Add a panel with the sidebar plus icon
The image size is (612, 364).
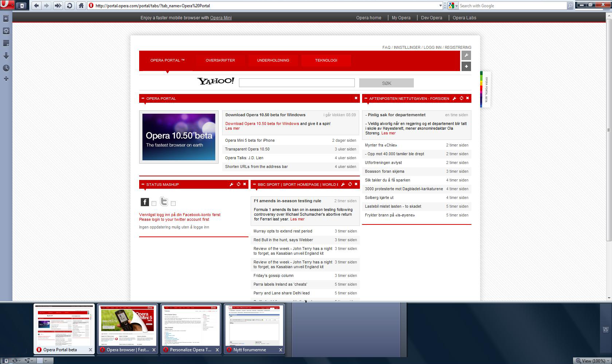pyautogui.click(x=6, y=79)
